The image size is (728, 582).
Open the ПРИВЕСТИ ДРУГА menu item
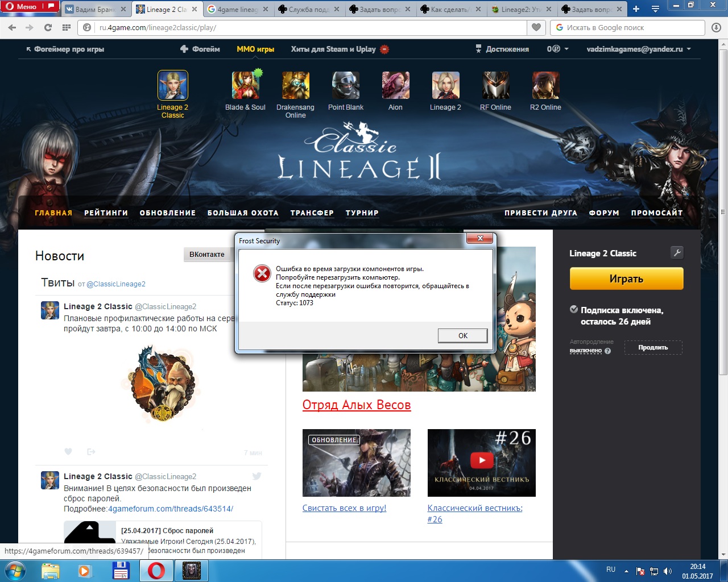point(541,213)
